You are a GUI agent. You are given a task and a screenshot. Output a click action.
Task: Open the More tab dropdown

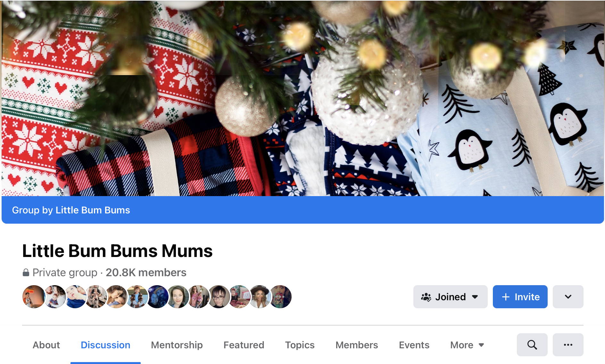click(x=467, y=345)
